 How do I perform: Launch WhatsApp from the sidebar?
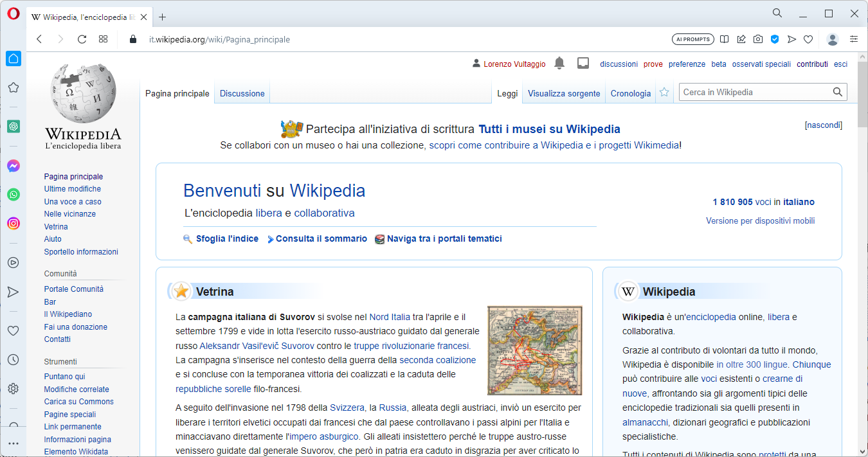click(14, 194)
